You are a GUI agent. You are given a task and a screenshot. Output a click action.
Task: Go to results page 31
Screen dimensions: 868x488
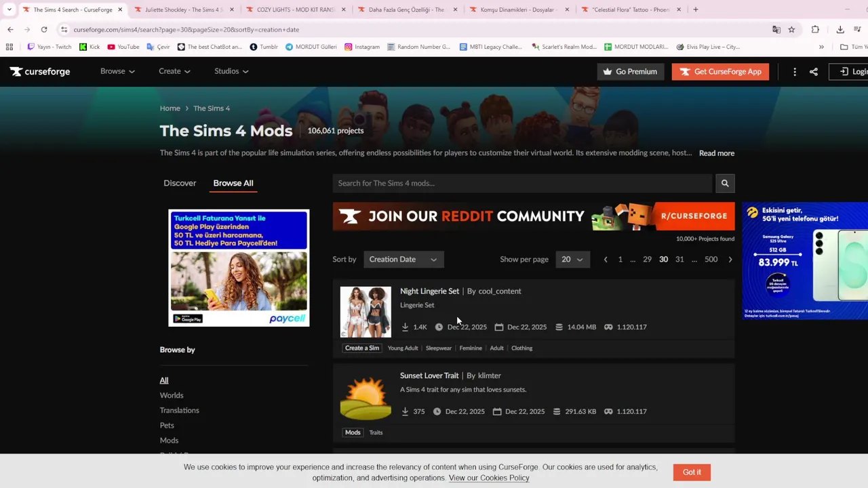point(679,260)
